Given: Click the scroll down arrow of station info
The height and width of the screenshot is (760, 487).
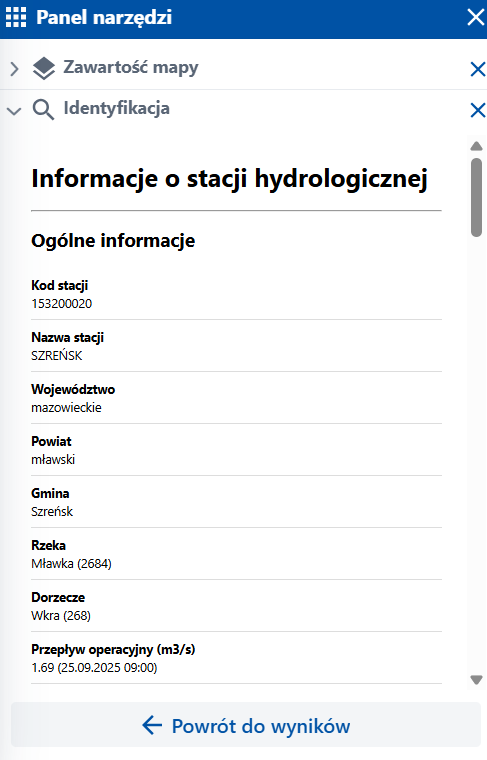Looking at the screenshot, I should tap(476, 680).
